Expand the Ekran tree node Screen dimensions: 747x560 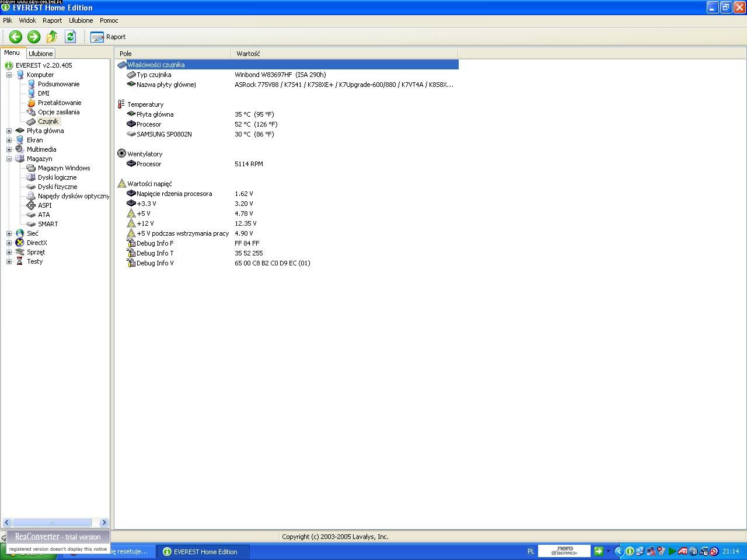click(9, 140)
